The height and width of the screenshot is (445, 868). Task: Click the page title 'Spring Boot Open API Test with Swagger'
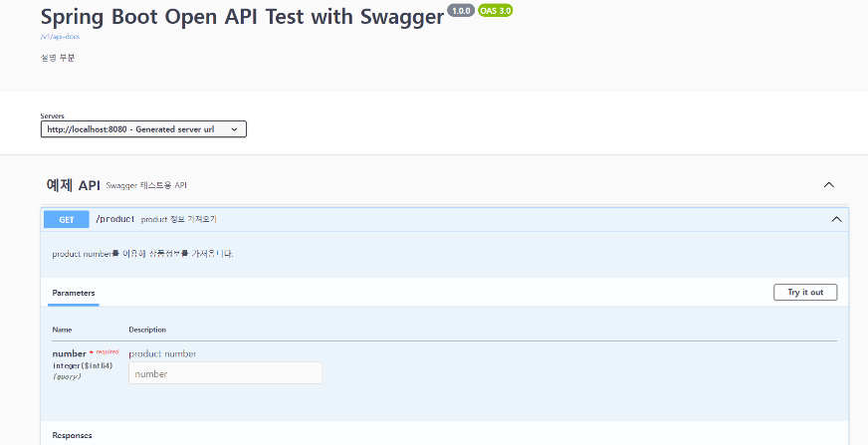pos(243,17)
